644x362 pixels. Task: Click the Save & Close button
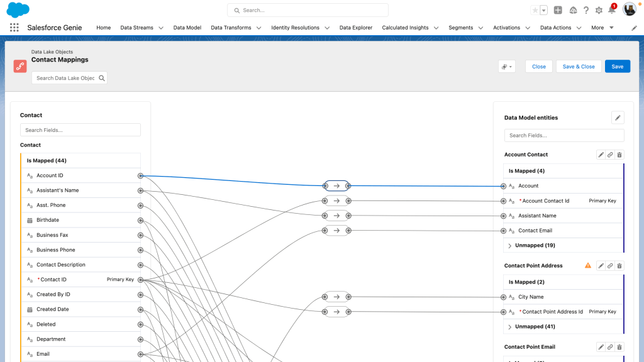(578, 67)
